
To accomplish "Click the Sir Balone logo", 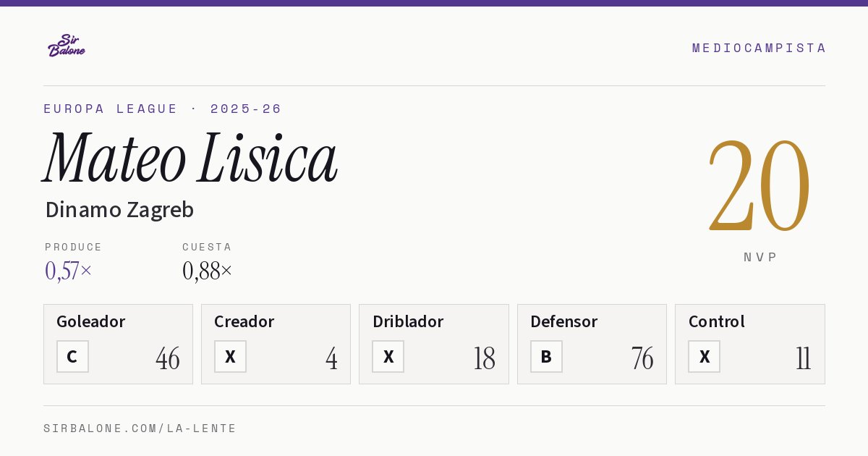I will (67, 46).
